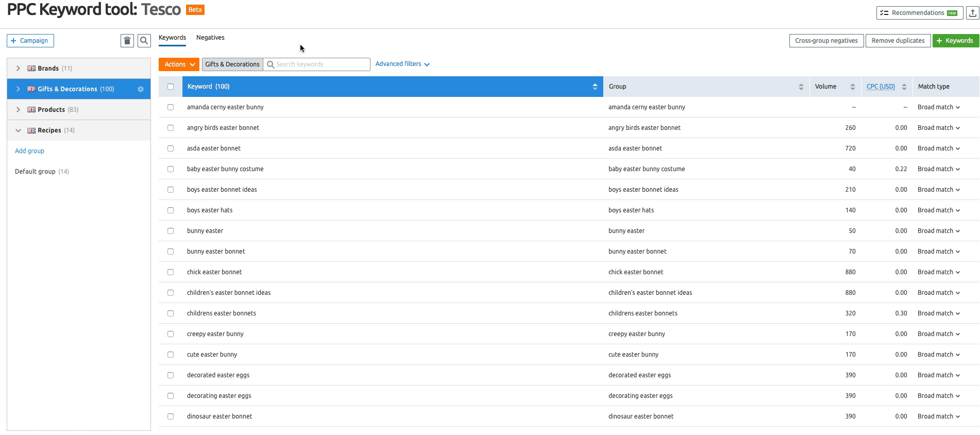Change match type for 'asda easter bonnet'
Image resolution: width=980 pixels, height=435 pixels.
pyautogui.click(x=939, y=148)
